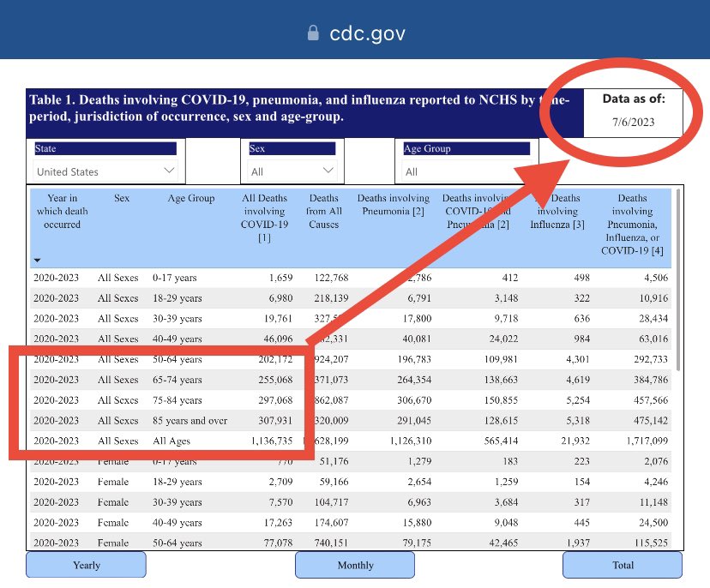Select the Female '30-39 years' age cell
The height and width of the screenshot is (588, 710).
(177, 502)
